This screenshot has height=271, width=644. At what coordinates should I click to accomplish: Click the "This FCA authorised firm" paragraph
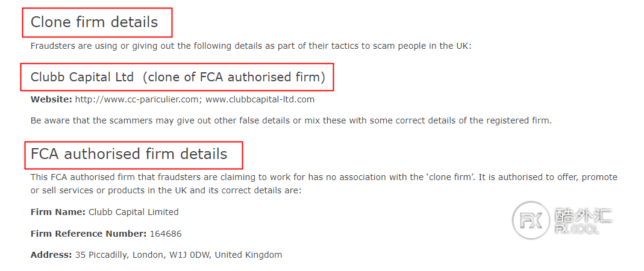(324, 178)
